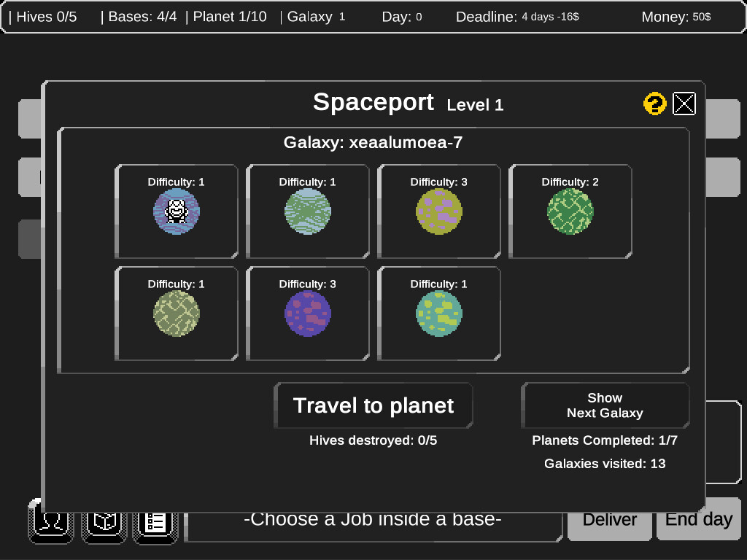Select the green Difficulty 2 planet
Viewport: 747px width, 560px height.
tap(570, 211)
